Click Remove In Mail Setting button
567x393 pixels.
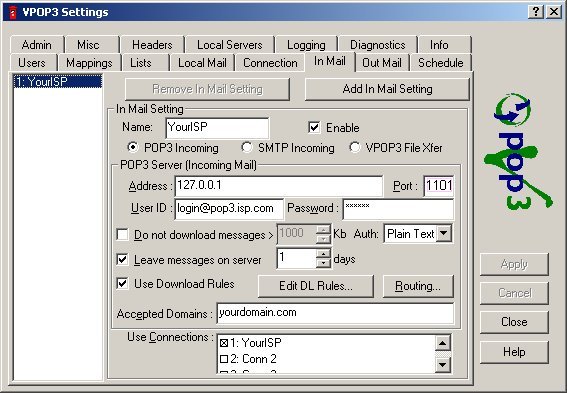tap(207, 89)
